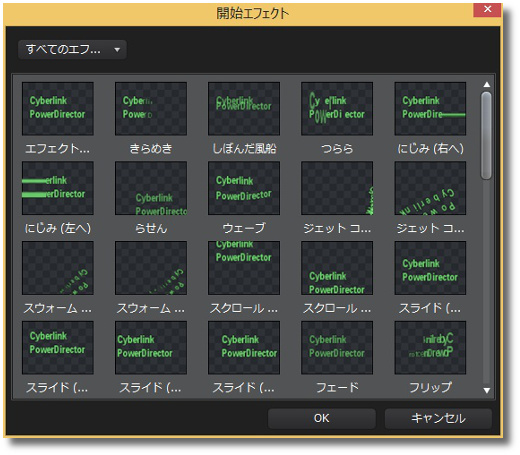Click the scrollbar up arrow

click(487, 85)
